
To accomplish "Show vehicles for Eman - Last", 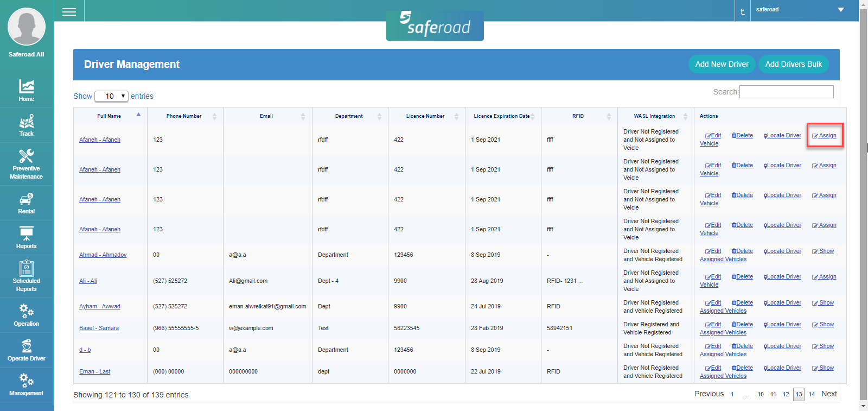I will click(823, 368).
